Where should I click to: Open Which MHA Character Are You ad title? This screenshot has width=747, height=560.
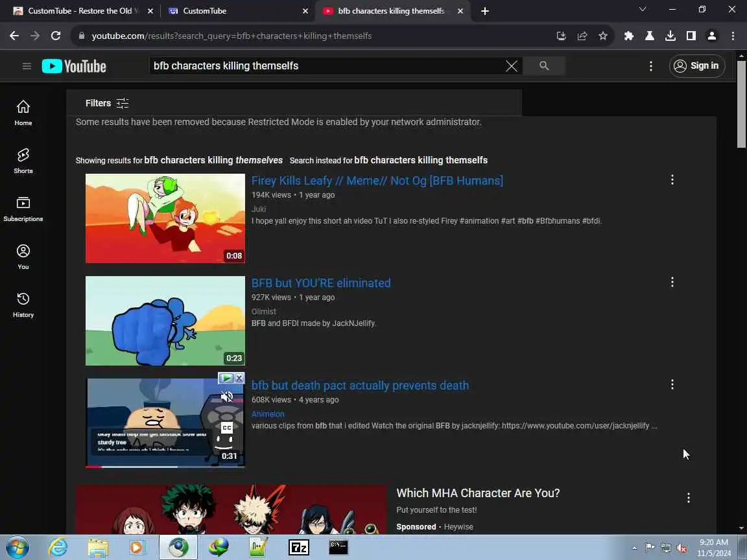pyautogui.click(x=478, y=493)
